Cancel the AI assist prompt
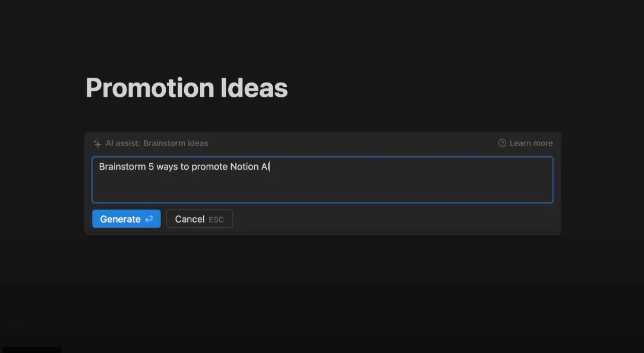The image size is (644, 353). (199, 219)
